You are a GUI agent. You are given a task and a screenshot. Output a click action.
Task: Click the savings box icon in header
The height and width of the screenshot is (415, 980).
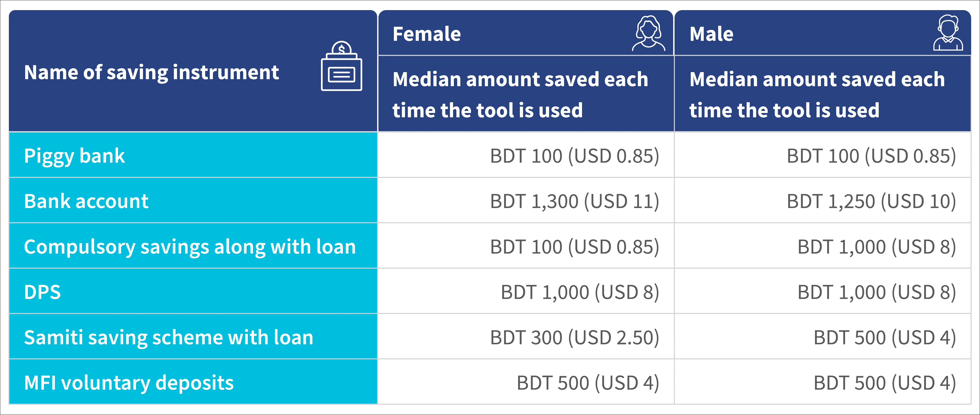point(341,66)
